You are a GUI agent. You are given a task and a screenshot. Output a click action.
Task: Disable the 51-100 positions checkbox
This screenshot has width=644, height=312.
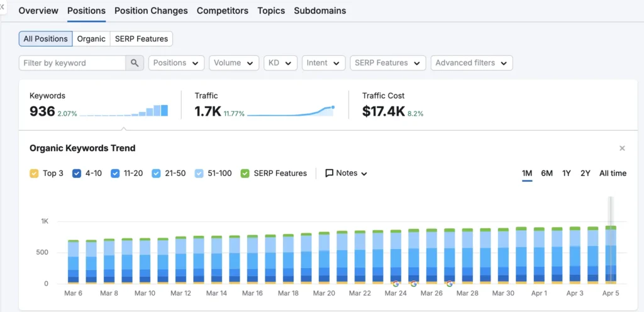[x=199, y=173]
